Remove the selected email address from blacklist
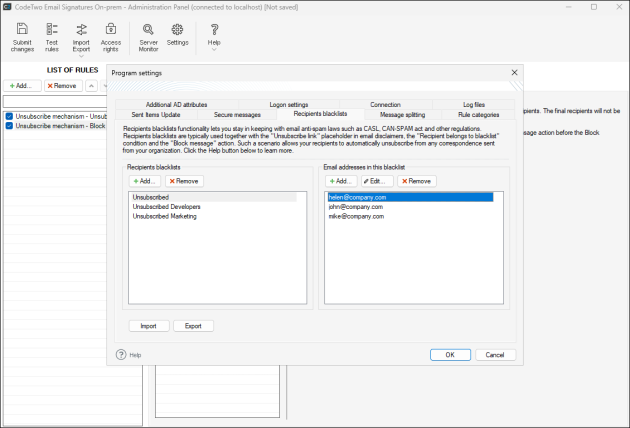Image resolution: width=630 pixels, height=428 pixels. [417, 181]
